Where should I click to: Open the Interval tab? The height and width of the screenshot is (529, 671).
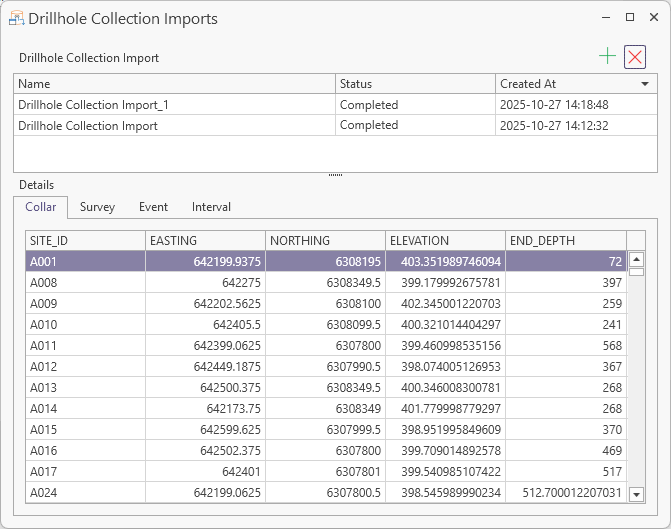click(x=211, y=207)
